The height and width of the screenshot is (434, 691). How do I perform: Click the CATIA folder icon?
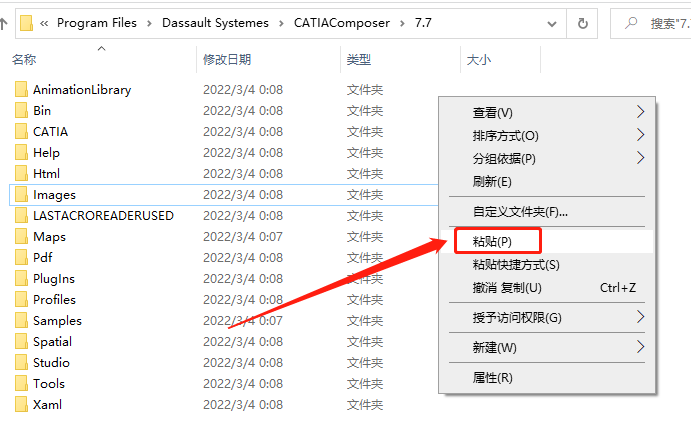21,131
